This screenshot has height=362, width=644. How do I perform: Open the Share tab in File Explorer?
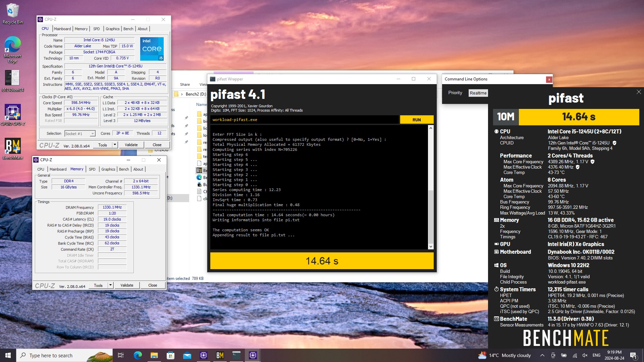coord(185,84)
